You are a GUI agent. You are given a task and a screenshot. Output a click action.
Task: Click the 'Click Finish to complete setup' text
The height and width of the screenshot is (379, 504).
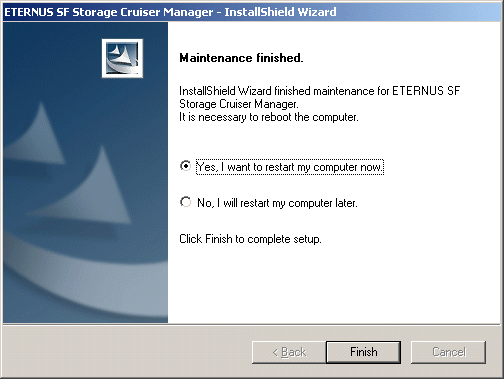point(250,239)
